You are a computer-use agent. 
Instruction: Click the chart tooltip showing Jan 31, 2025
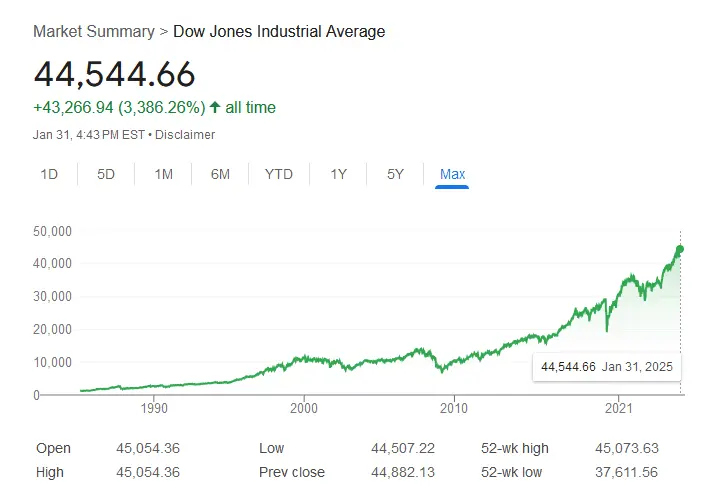pyautogui.click(x=608, y=367)
